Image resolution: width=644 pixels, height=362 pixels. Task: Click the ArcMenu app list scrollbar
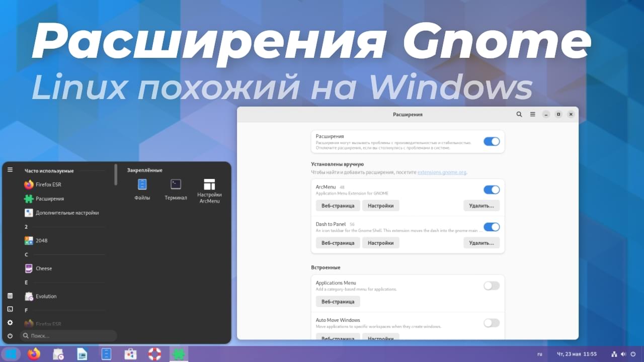point(116,174)
